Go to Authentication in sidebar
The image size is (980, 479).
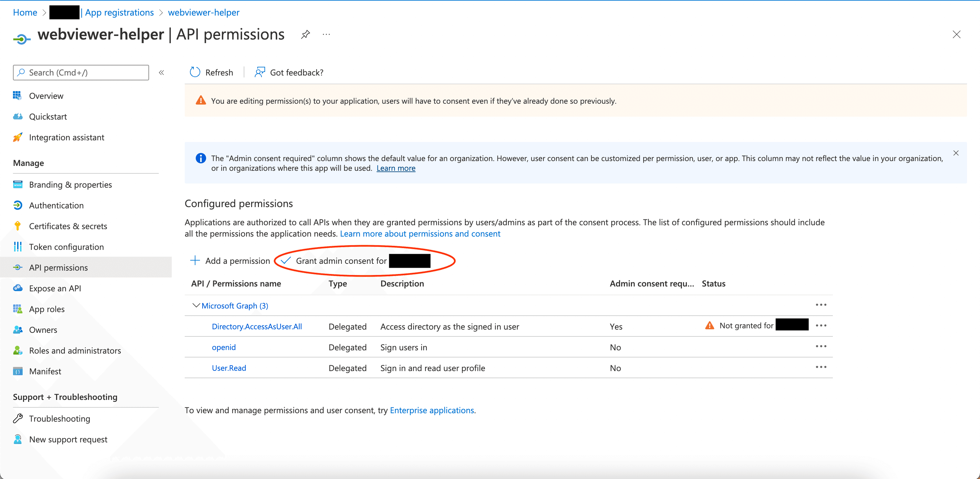click(56, 205)
